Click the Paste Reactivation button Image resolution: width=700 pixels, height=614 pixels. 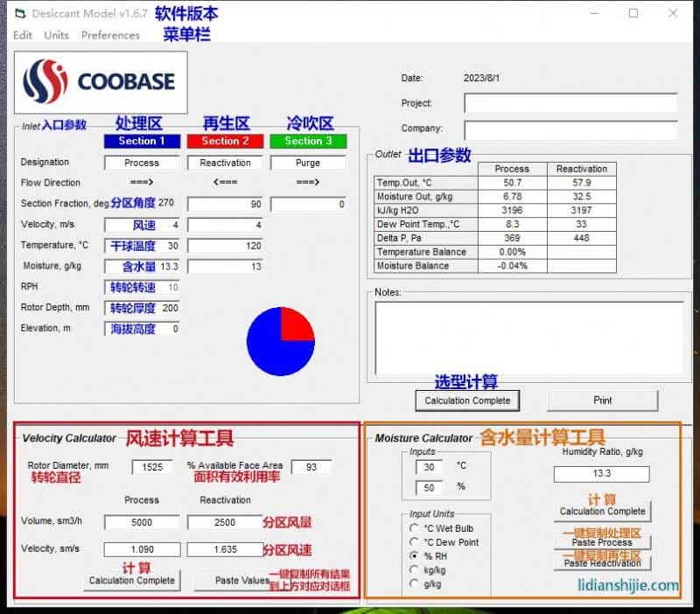pos(605,562)
